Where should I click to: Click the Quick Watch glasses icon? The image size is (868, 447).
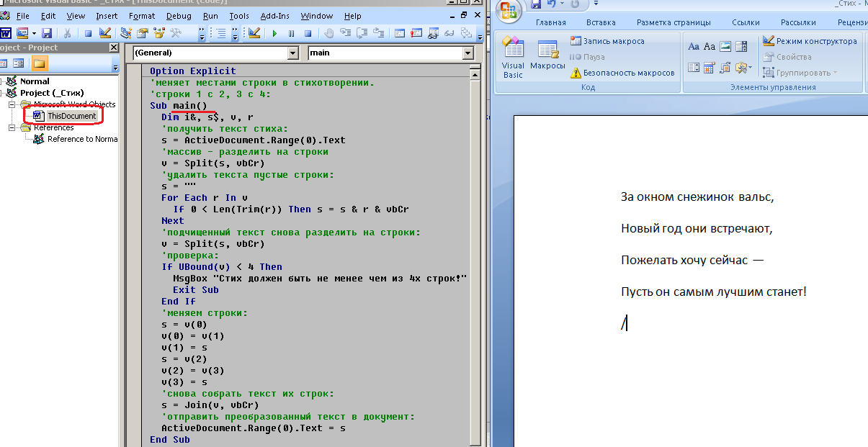pyautogui.click(x=449, y=33)
